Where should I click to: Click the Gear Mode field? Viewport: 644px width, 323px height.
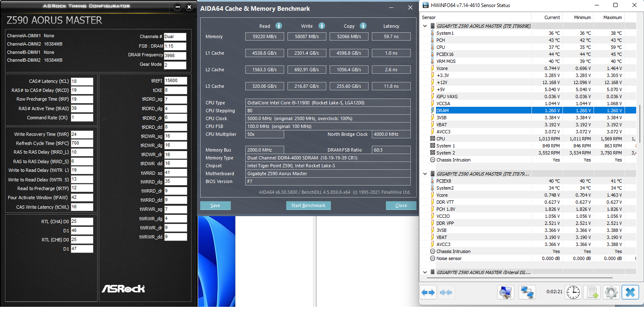(175, 65)
